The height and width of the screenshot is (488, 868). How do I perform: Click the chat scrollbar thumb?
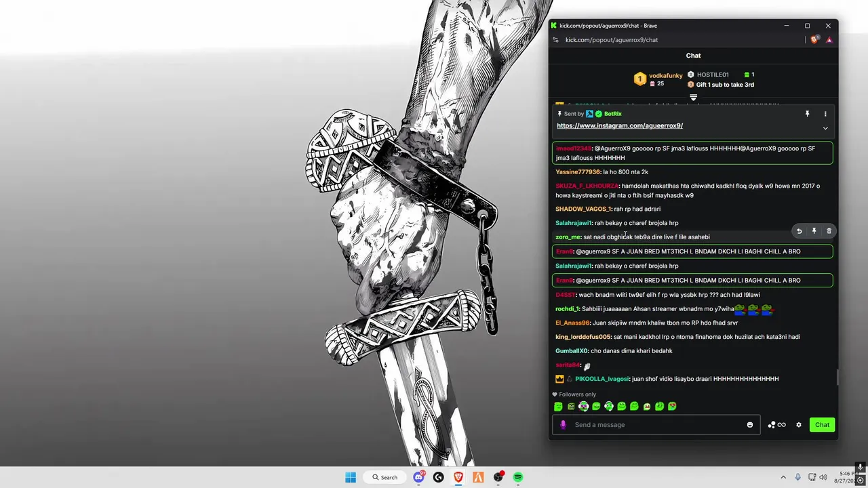coord(837,378)
